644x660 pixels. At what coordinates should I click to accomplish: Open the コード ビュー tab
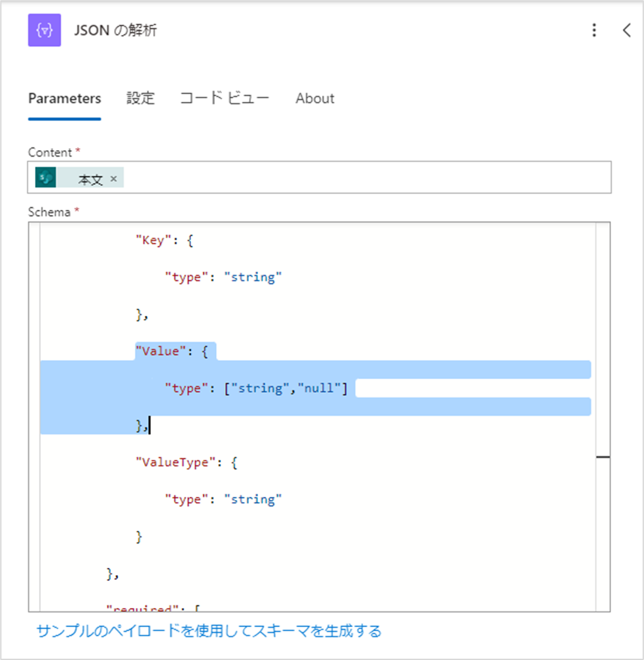[225, 99]
